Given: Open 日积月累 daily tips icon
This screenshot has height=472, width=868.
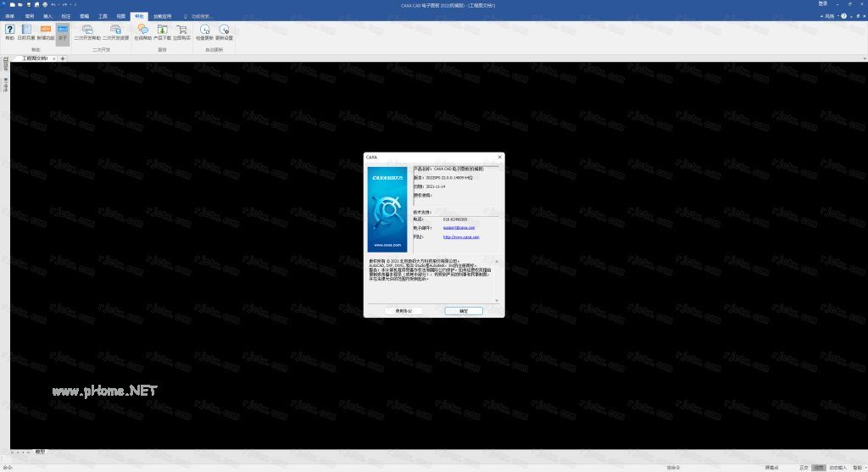Looking at the screenshot, I should pyautogui.click(x=27, y=31).
